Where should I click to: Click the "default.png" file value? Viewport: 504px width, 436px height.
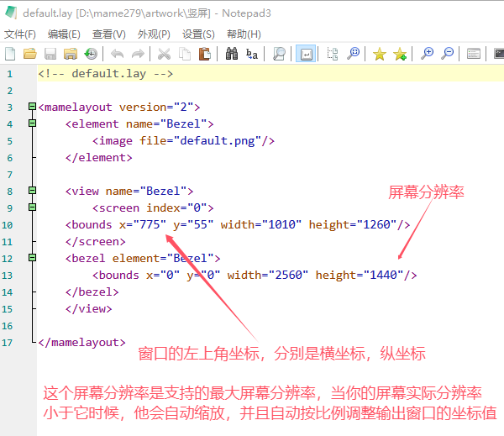218,141
